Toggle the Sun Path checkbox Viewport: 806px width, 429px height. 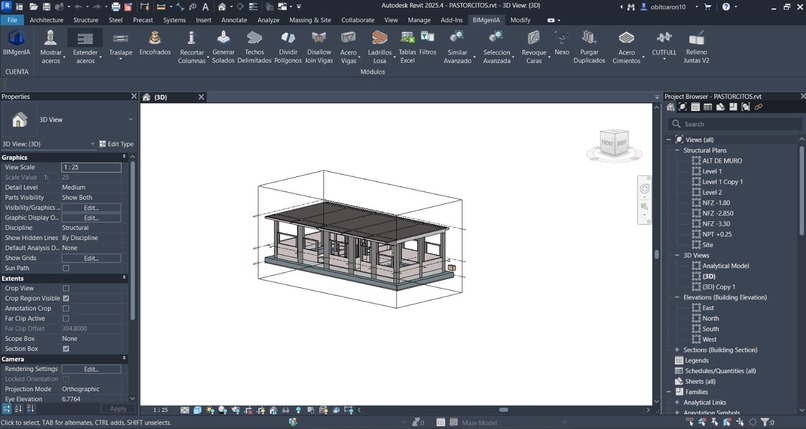coord(66,268)
